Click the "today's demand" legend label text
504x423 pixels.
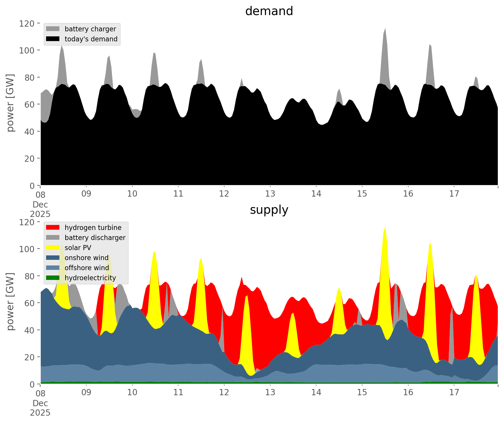pos(91,39)
